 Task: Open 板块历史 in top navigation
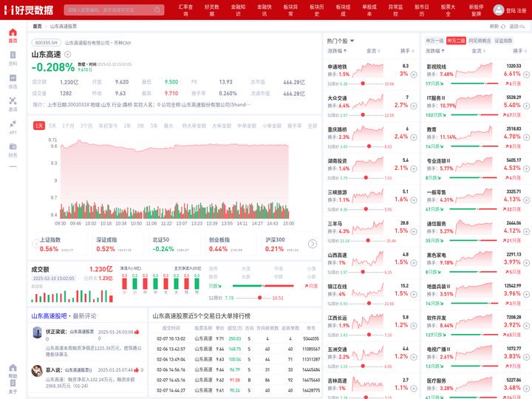point(316,10)
